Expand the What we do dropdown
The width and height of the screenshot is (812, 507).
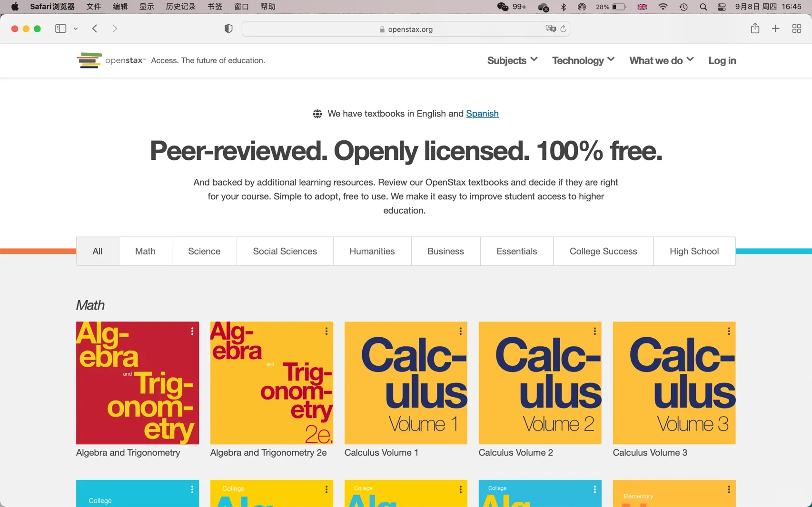(661, 60)
